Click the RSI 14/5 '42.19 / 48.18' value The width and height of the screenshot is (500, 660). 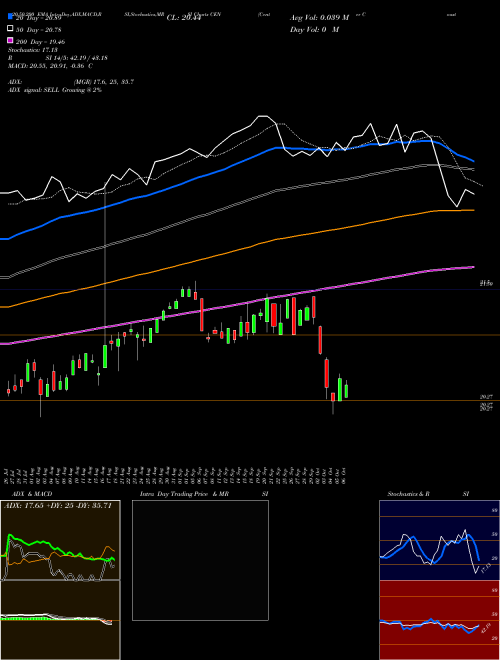point(87,58)
